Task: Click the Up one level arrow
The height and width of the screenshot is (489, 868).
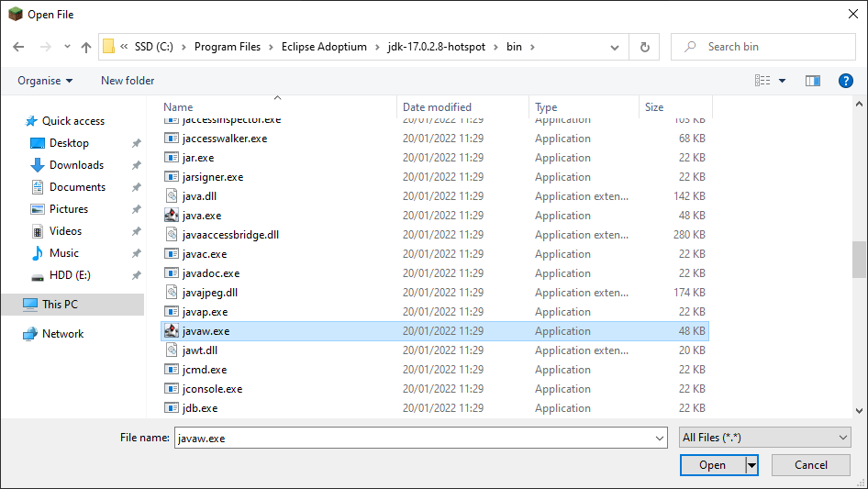Action: [86, 47]
